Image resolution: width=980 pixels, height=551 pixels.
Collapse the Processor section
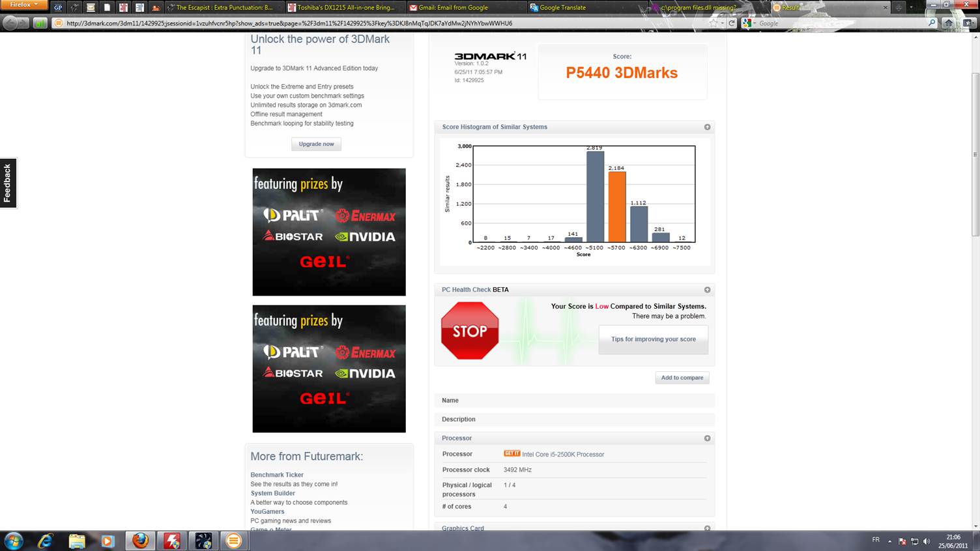(x=707, y=438)
